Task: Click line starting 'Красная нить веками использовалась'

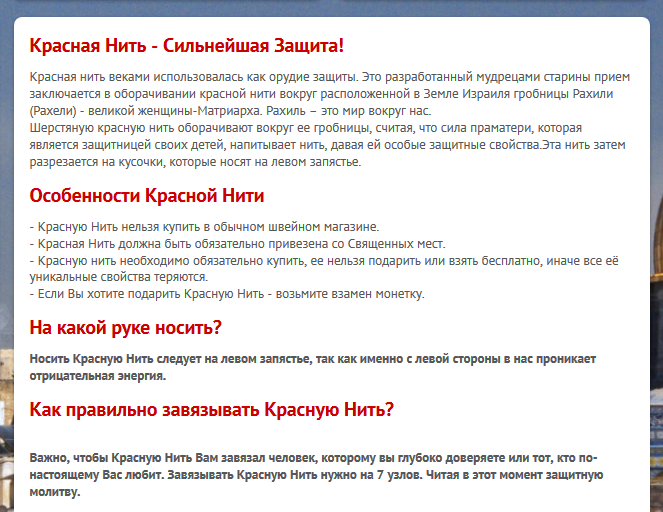Action: (330, 77)
